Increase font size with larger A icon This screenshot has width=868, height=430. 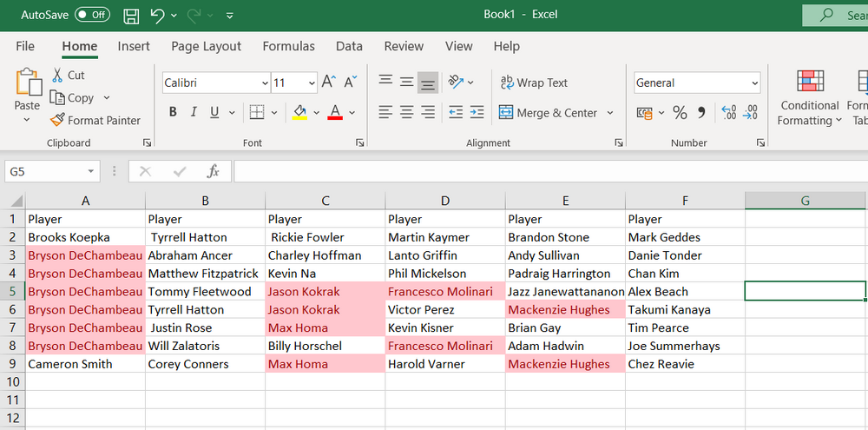tap(328, 83)
